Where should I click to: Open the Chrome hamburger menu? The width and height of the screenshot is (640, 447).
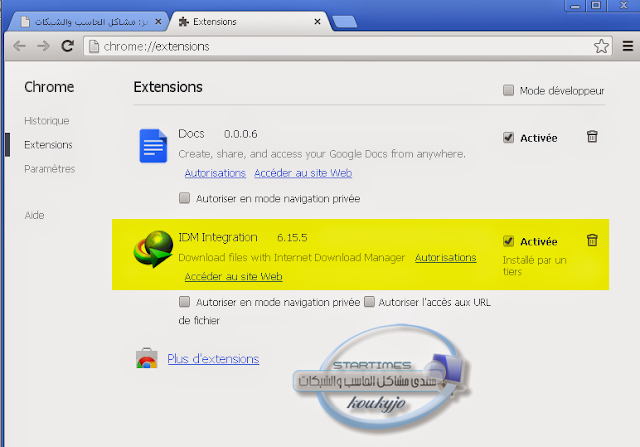[x=628, y=46]
